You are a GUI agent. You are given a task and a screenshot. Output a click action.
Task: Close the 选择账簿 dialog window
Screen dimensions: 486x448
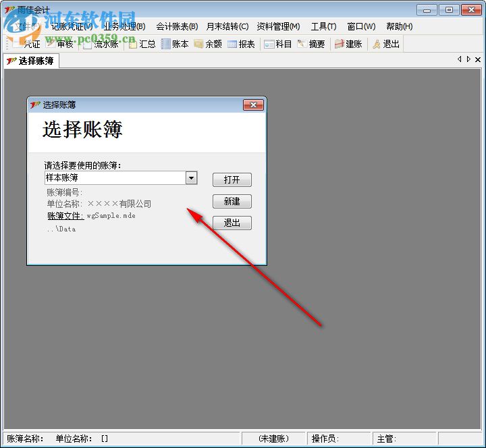coord(253,105)
